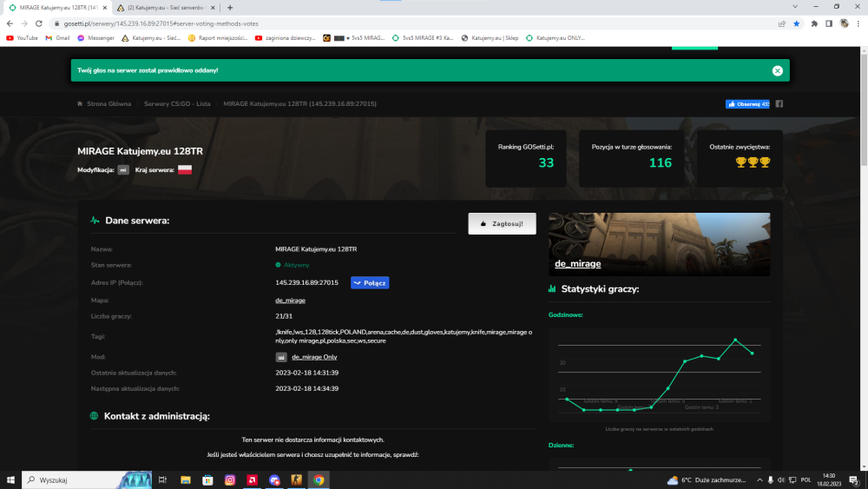Open the notification center icon
The height and width of the screenshot is (489, 868).
tap(854, 480)
